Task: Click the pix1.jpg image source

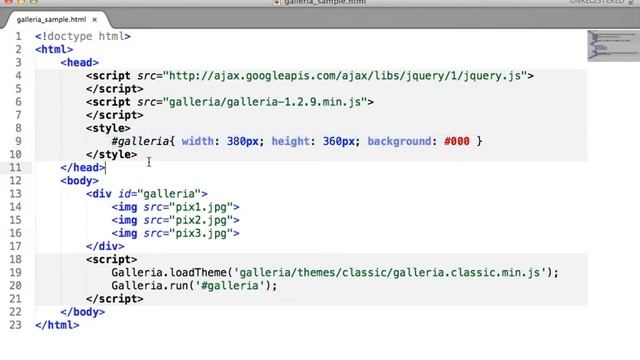Action: (201, 207)
